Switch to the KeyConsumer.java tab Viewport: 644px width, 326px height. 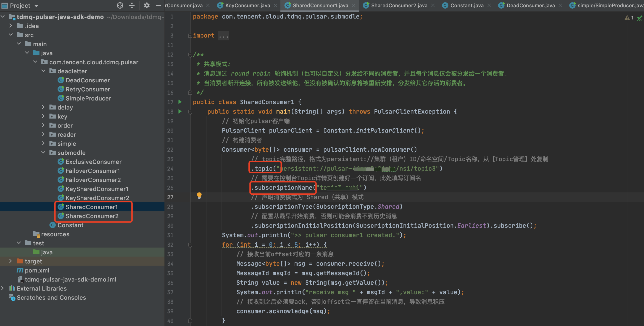[x=248, y=6]
